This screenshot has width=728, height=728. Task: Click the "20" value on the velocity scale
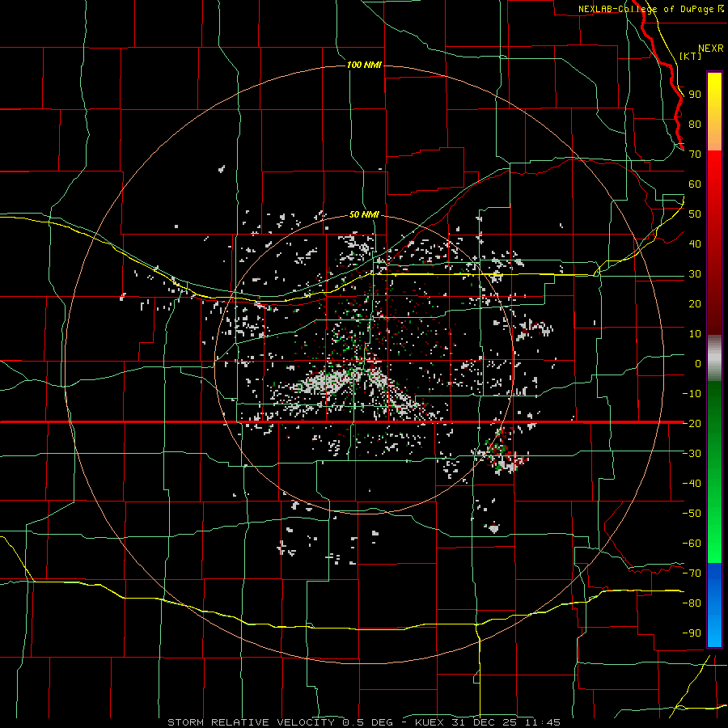(695, 303)
